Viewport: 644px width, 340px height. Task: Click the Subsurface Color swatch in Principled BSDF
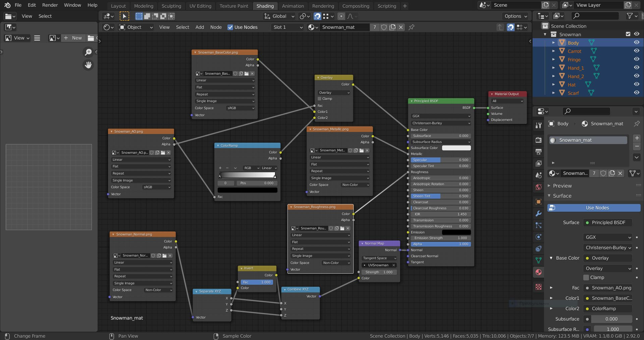point(456,148)
